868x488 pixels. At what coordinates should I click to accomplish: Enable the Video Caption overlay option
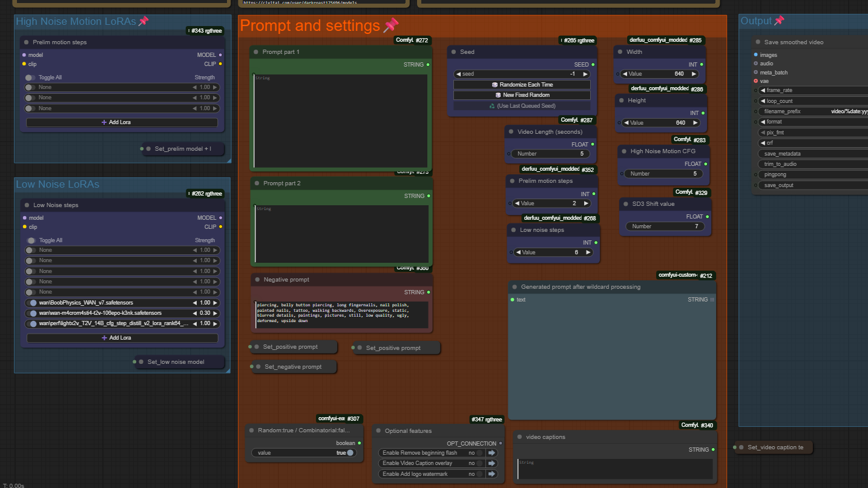[479, 463]
